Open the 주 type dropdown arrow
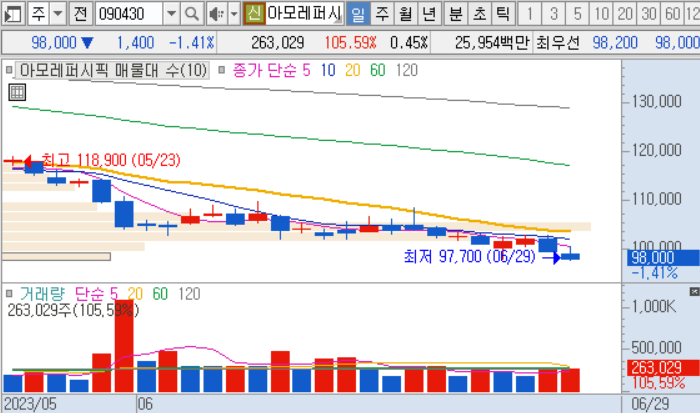This screenshot has height=413, width=700. [58, 14]
